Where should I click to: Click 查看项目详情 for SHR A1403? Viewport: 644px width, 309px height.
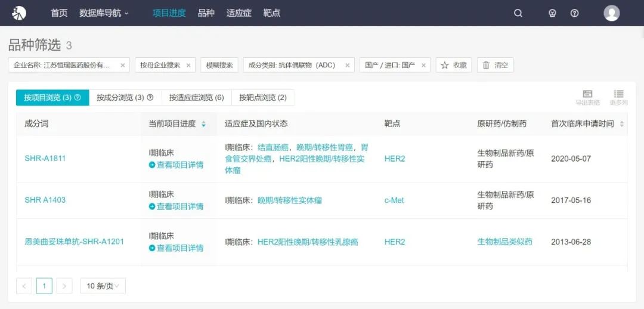[x=176, y=206]
